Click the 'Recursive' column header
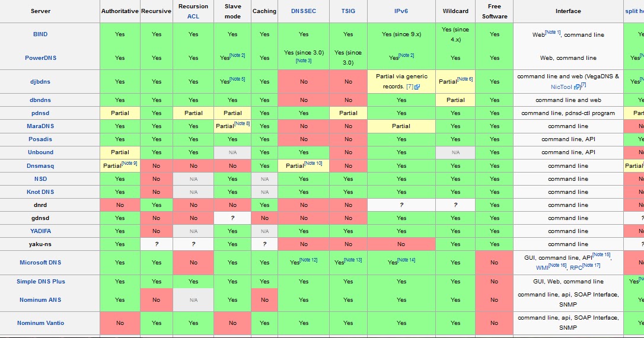 tap(156, 11)
